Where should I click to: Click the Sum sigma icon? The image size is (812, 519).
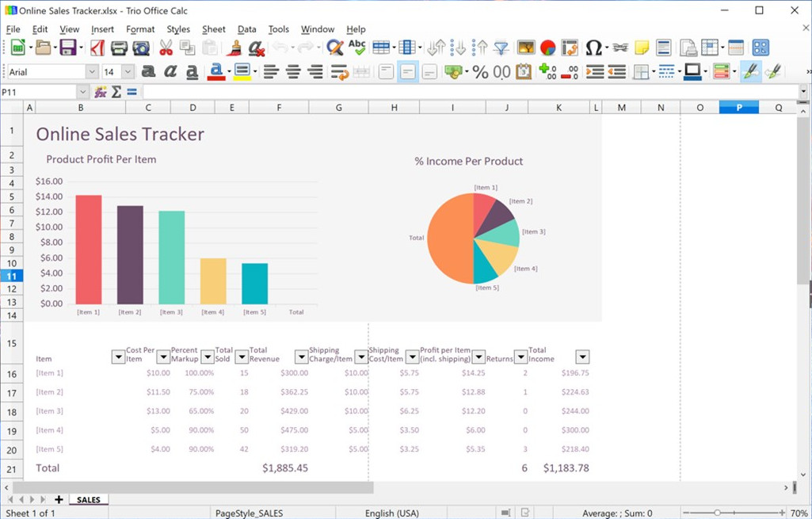pyautogui.click(x=116, y=92)
